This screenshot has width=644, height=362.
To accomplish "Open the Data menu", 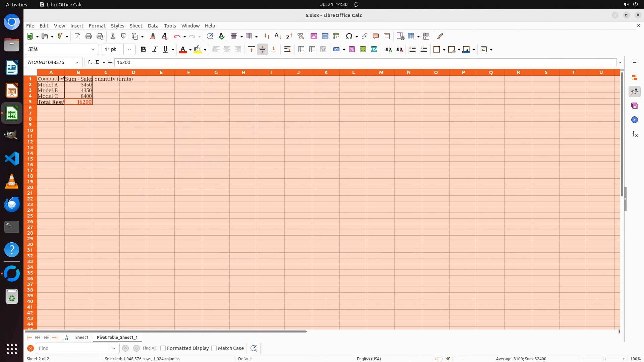I will (x=153, y=26).
